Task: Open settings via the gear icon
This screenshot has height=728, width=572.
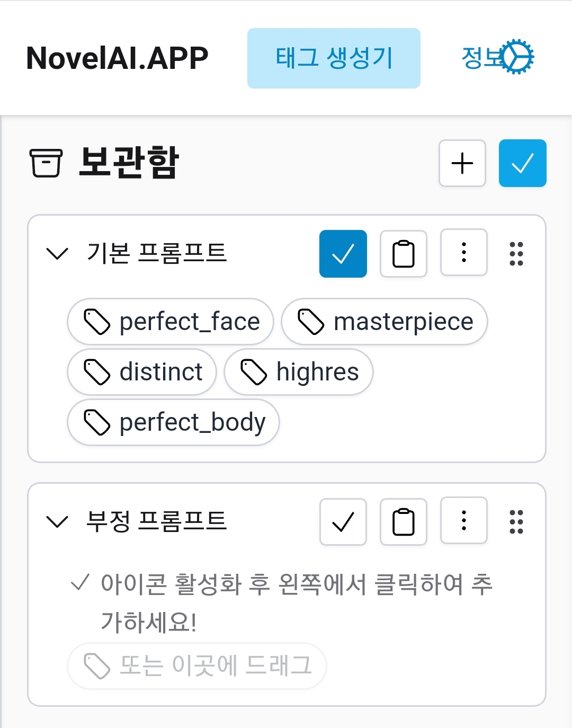Action: click(517, 57)
